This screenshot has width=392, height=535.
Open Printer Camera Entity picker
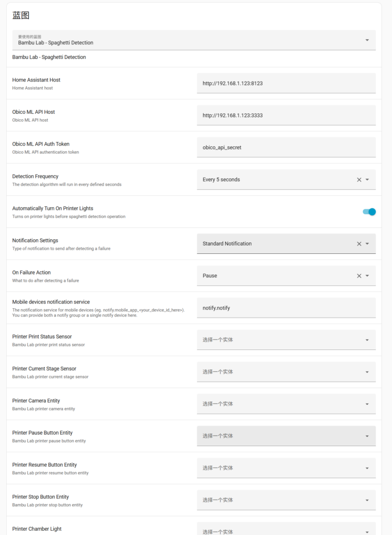tap(286, 404)
